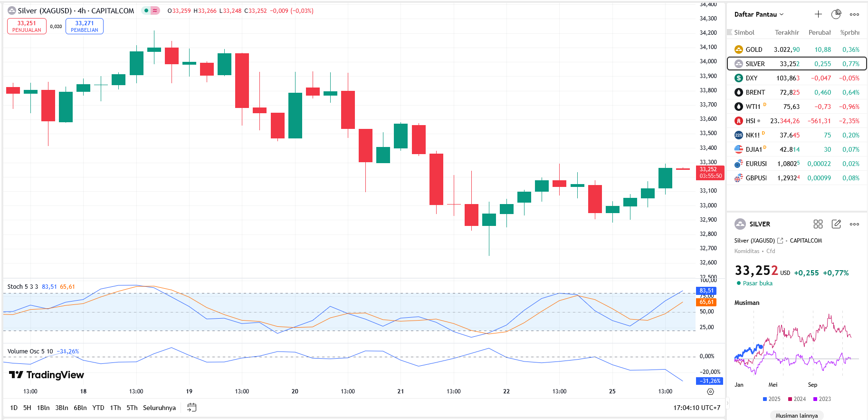Viewport: 868px width, 420px height.
Task: Open the SILVER details three-dot menu
Action: pos(854,224)
